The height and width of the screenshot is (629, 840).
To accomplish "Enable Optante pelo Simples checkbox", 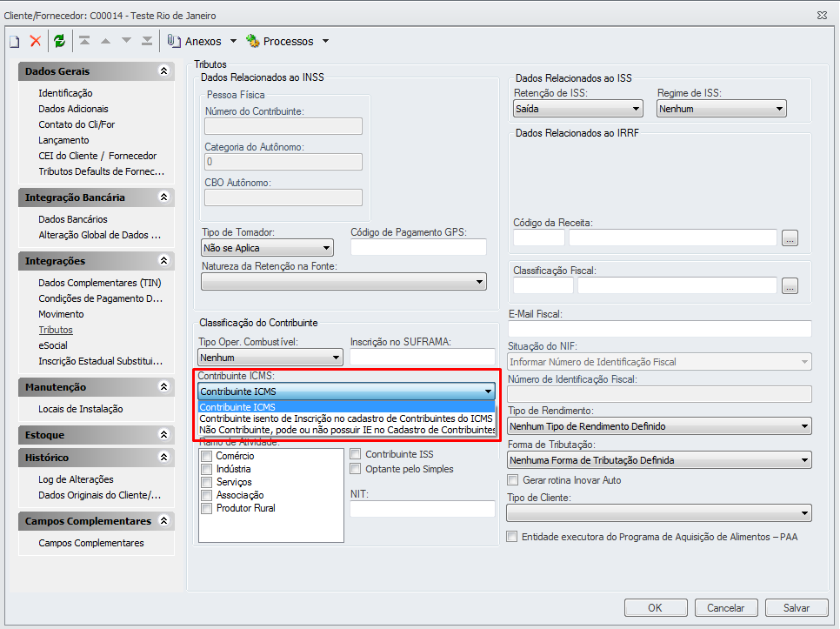I will pos(355,469).
